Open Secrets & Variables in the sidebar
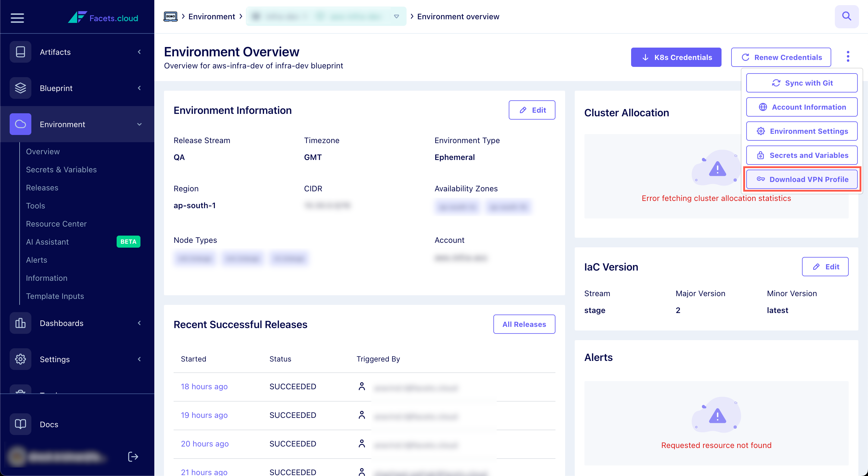The image size is (868, 476). pyautogui.click(x=61, y=169)
